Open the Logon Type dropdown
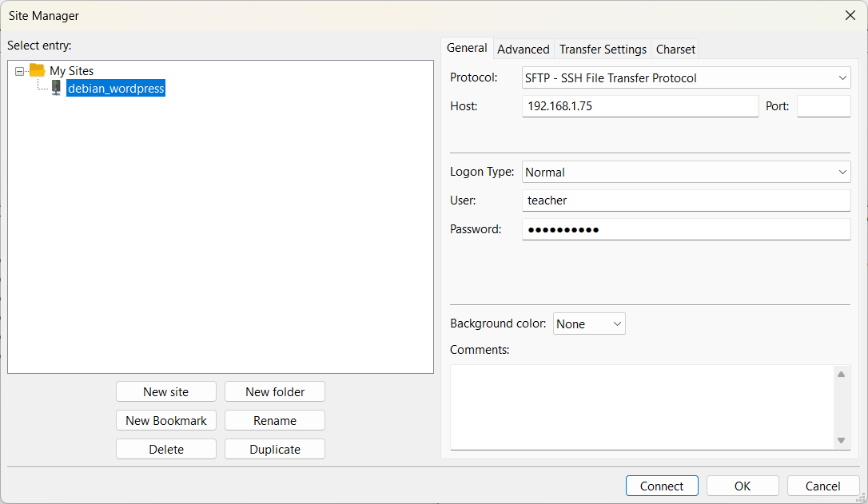This screenshot has width=868, height=504. 686,173
